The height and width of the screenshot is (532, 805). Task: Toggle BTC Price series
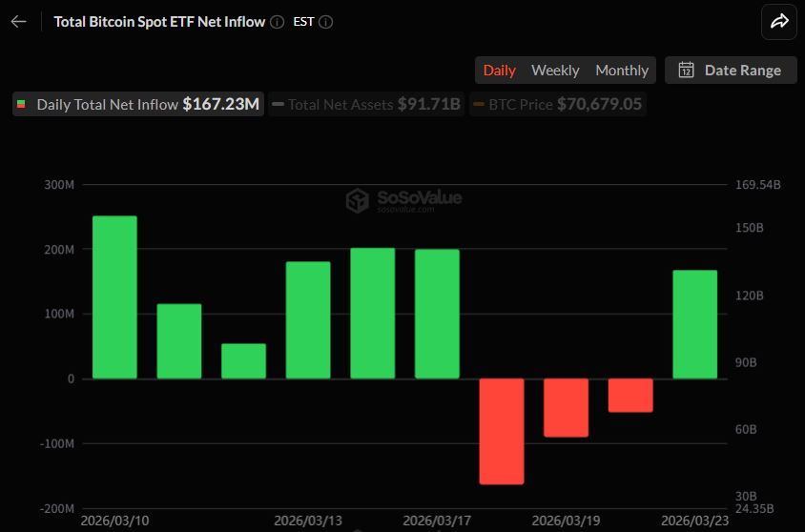pos(557,105)
